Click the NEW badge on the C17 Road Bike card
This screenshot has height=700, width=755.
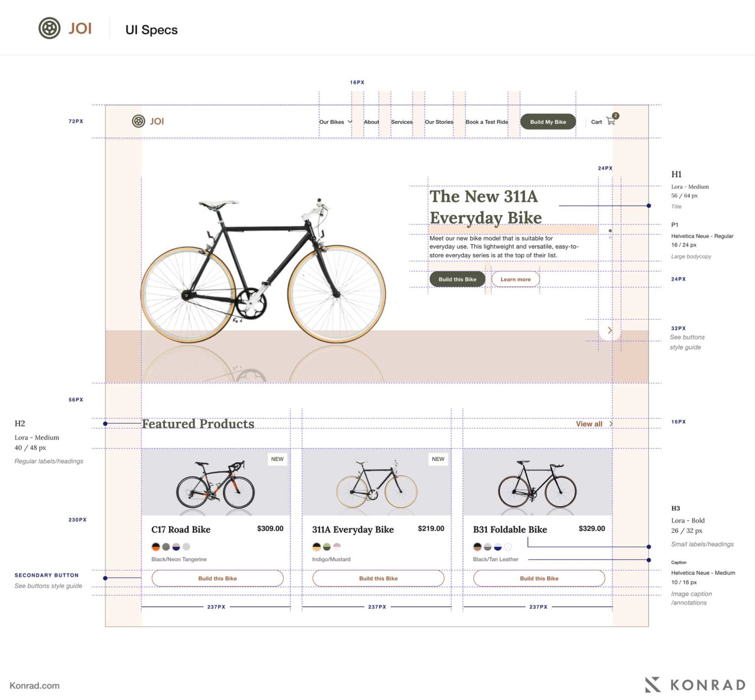tap(277, 459)
